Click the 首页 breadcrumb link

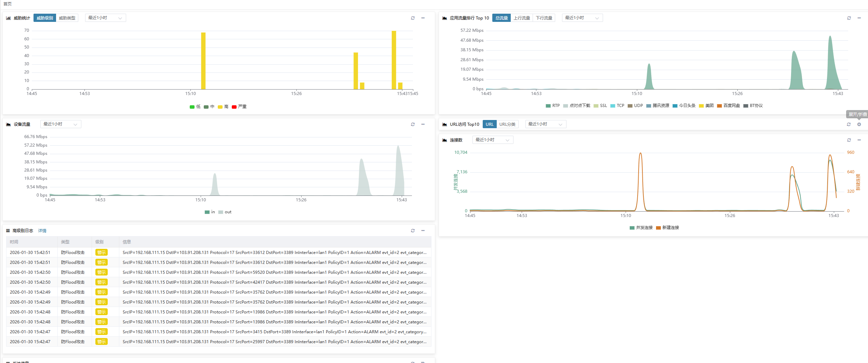7,4
